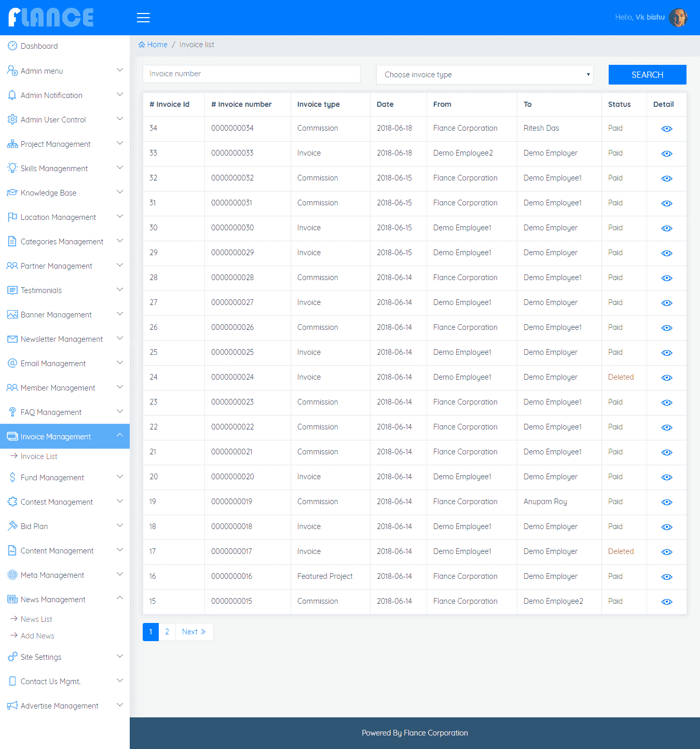Collapse the News Management section
This screenshot has width=700, height=749.
(52, 599)
